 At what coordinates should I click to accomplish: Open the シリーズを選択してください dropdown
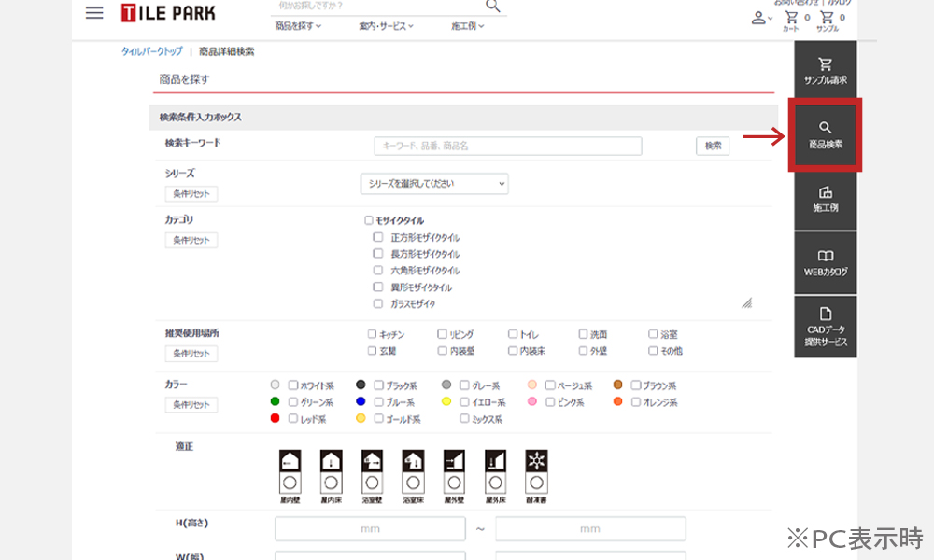point(434,184)
